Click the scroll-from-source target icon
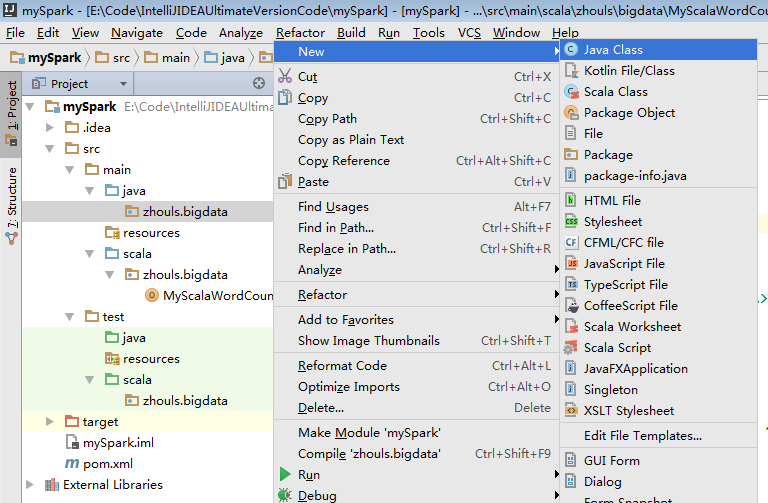This screenshot has width=768, height=503. coord(259,84)
